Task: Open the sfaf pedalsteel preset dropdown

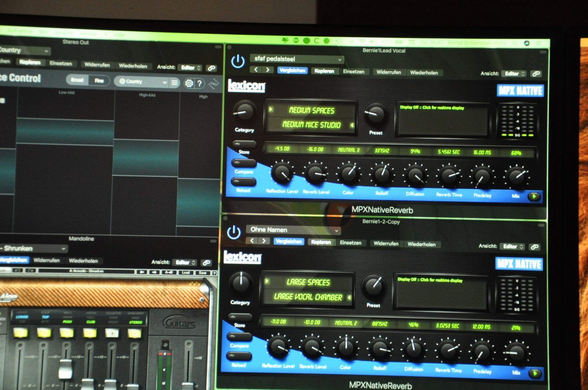Action: [x=297, y=59]
